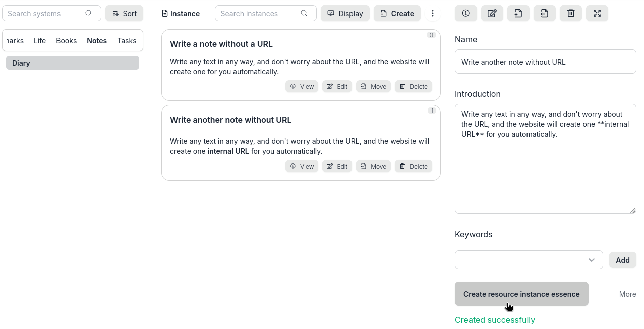The image size is (644, 329).
Task: Click the More link
Action: (627, 294)
